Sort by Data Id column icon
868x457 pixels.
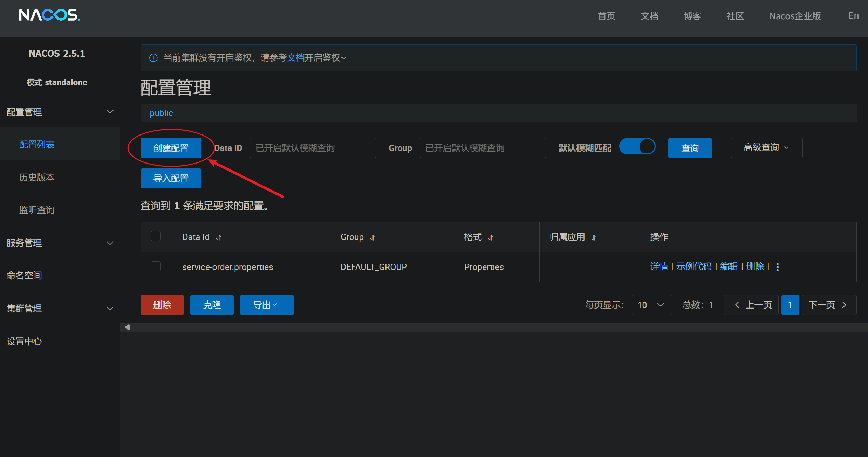pyautogui.click(x=219, y=237)
